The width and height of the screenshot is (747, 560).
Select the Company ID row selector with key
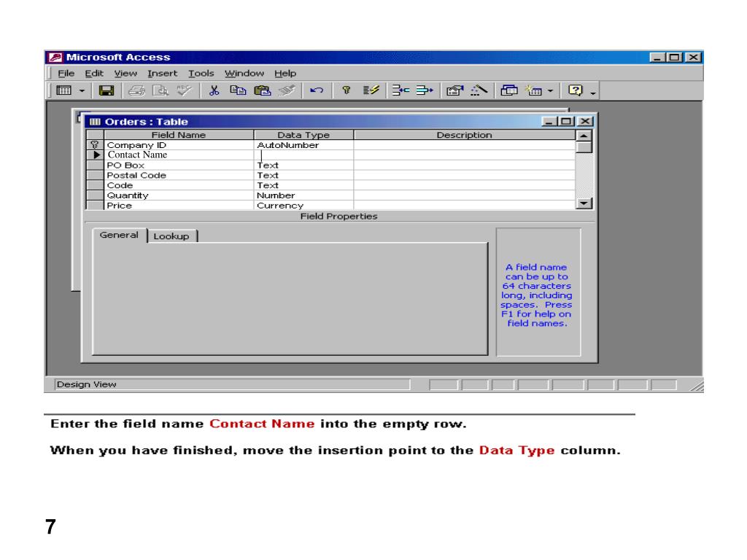click(95, 145)
